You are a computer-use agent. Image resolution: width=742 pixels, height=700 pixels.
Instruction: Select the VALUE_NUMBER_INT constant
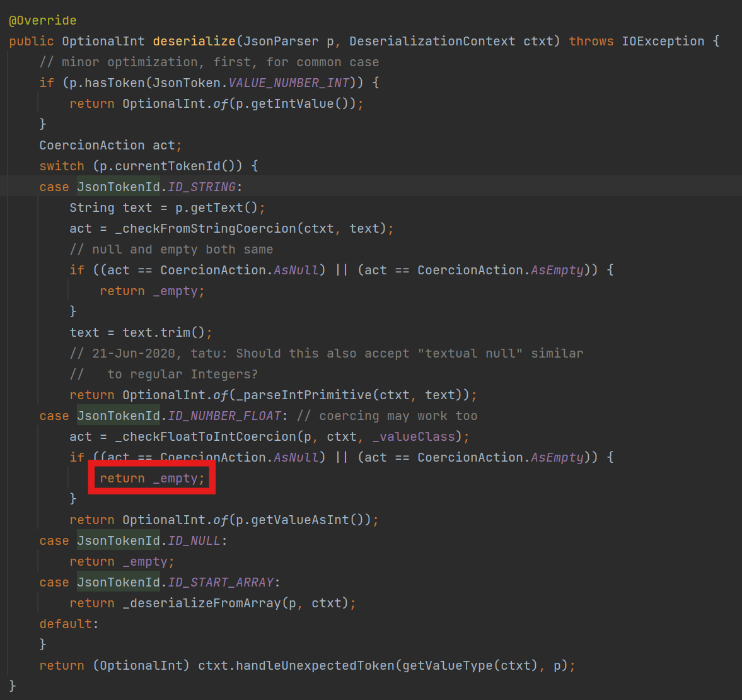point(289,83)
